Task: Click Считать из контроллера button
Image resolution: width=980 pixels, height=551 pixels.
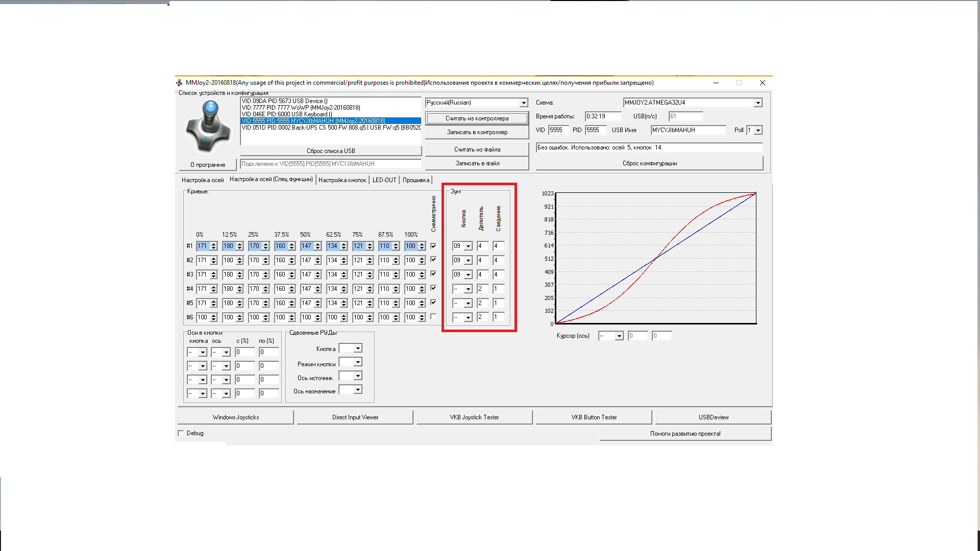Action: [477, 118]
